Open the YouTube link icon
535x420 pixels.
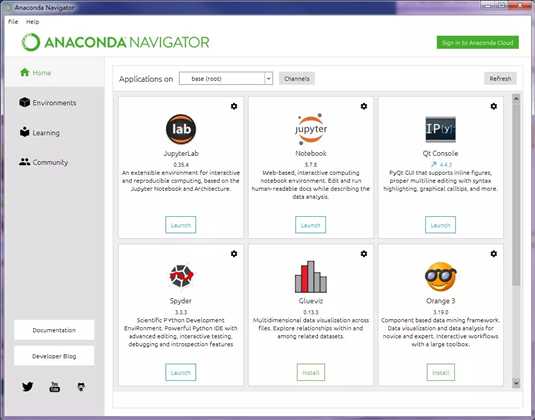[54, 387]
